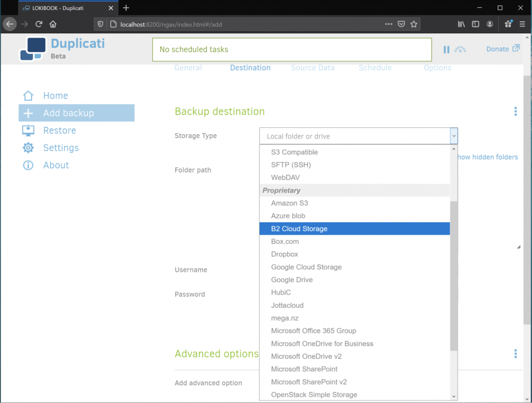Select Microsoft OneDrive v2 option

click(x=354, y=356)
